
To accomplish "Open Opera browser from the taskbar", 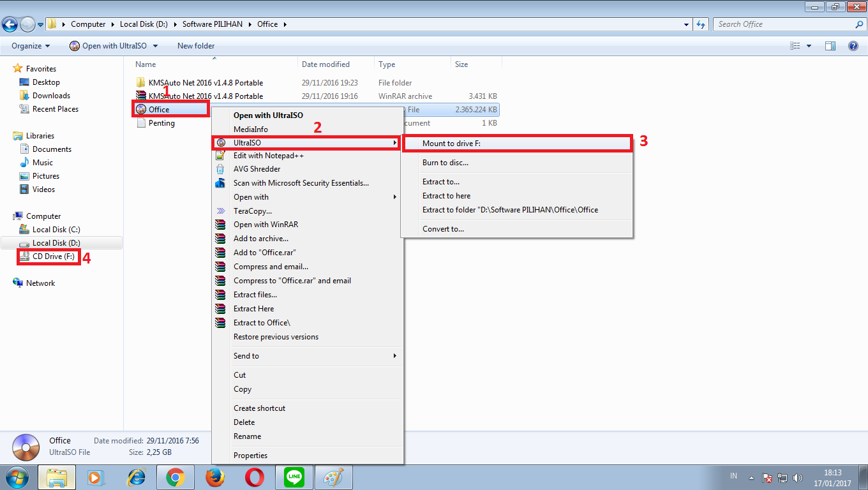I will tap(255, 477).
